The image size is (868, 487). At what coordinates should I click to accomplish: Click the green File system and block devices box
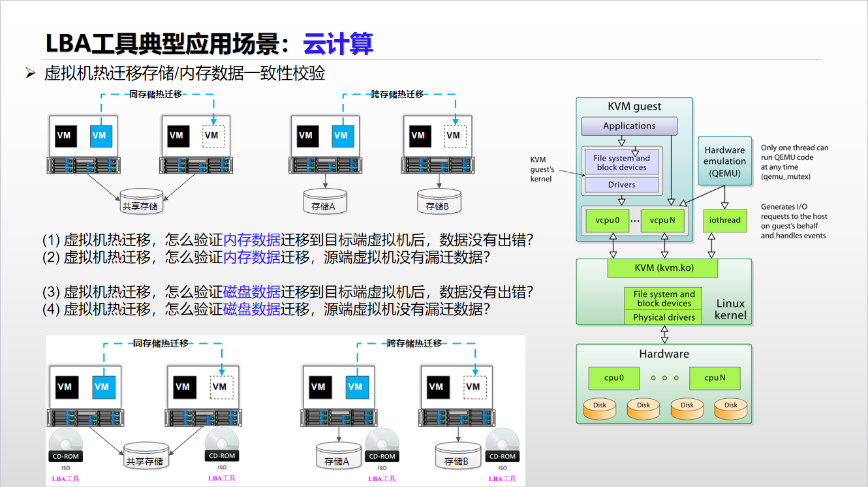(664, 298)
